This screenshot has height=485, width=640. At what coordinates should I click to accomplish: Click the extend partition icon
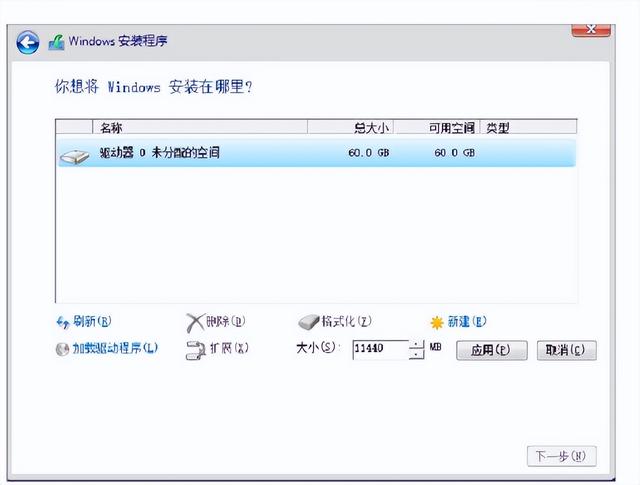click(196, 350)
